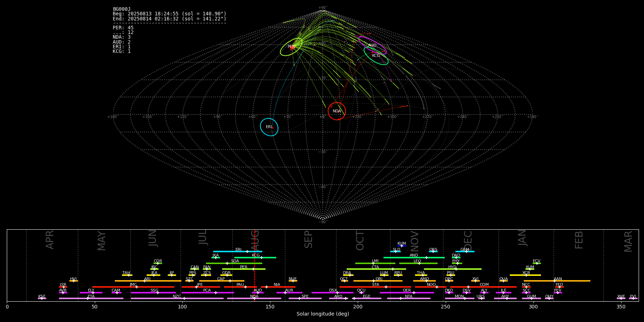Click the APR month label in the timeline
This screenshot has height=322, width=644.
(x=50, y=240)
